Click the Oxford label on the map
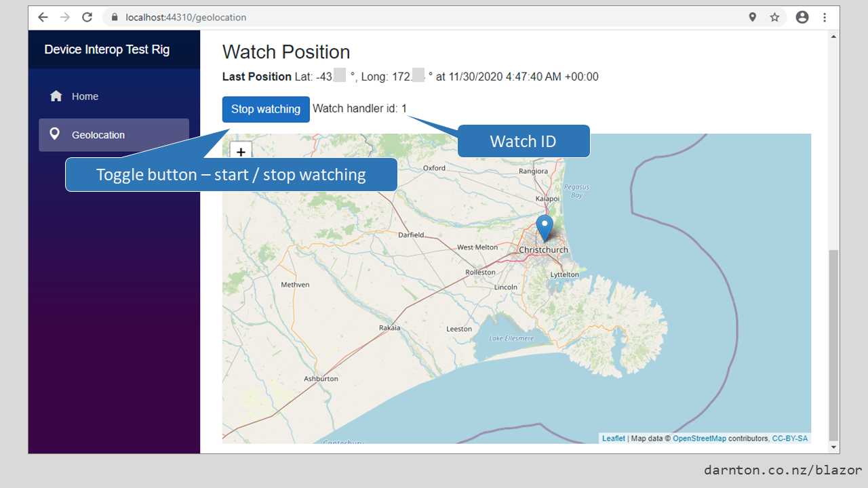Screen dimensions: 868x488 434,167
